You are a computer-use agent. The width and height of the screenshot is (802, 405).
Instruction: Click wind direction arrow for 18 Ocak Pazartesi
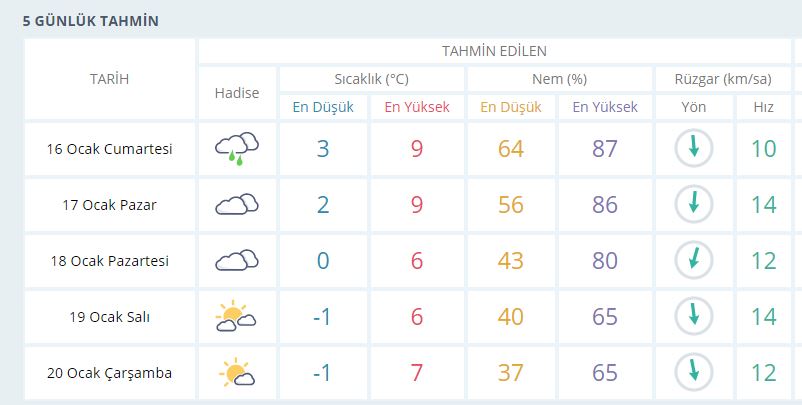[693, 261]
